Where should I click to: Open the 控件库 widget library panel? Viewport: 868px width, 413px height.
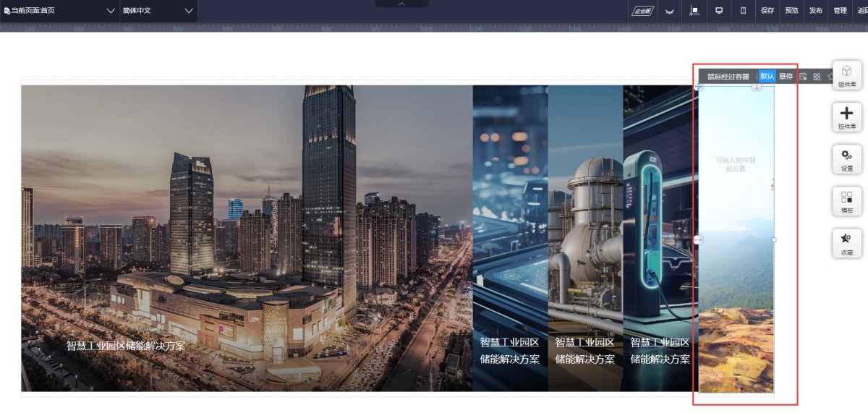pyautogui.click(x=846, y=118)
